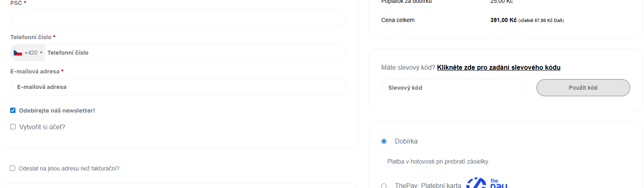The width and height of the screenshot is (644, 188).
Task: Choose the ThePay card payment radio button
Action: [x=384, y=186]
